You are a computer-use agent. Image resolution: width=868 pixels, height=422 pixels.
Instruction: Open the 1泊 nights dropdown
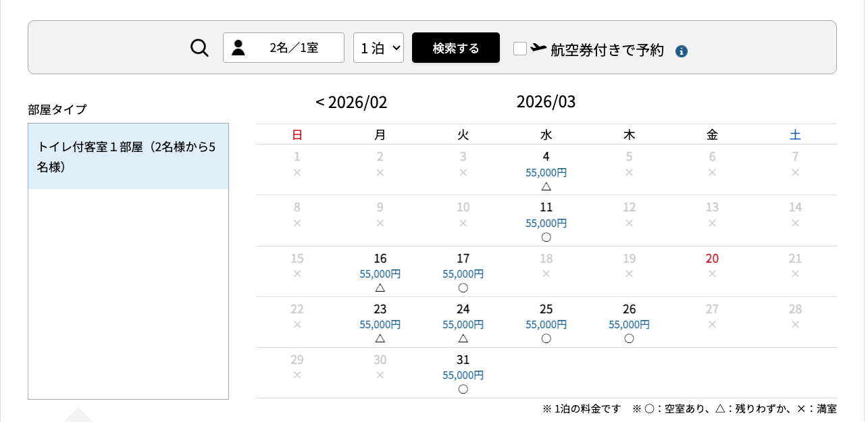[x=378, y=47]
